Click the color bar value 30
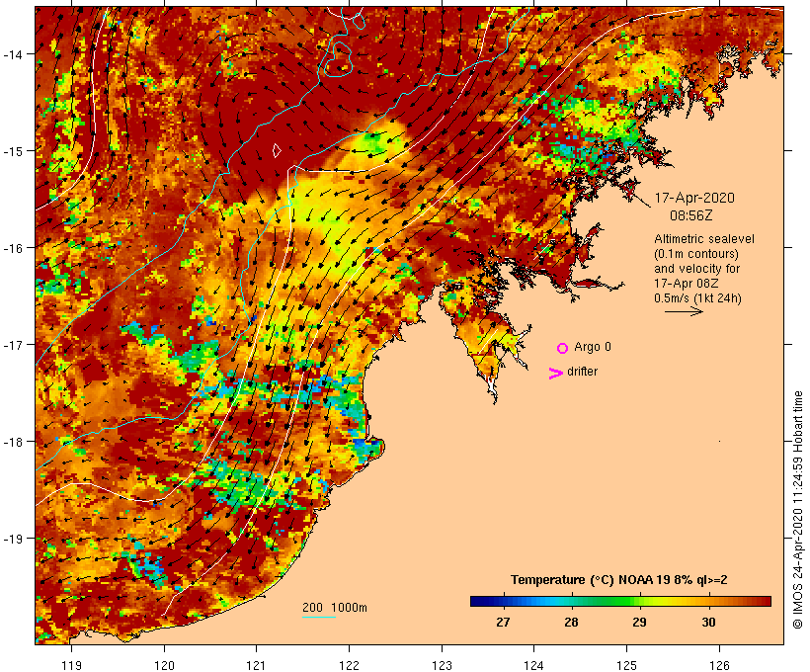 coord(709,622)
